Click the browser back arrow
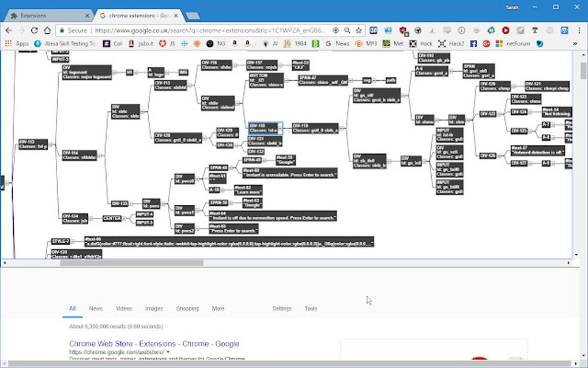 [8, 29]
